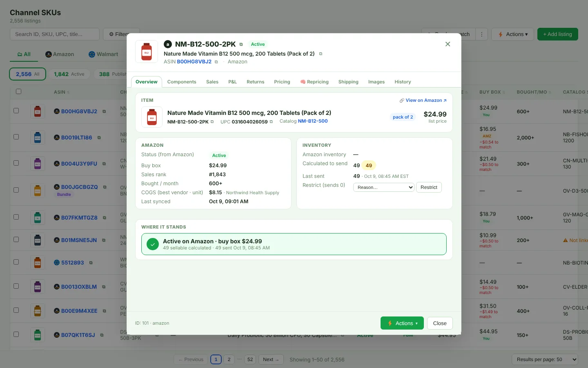Image resolution: width=588 pixels, height=368 pixels.
Task: Select the Walmart channel filter
Action: (103, 54)
